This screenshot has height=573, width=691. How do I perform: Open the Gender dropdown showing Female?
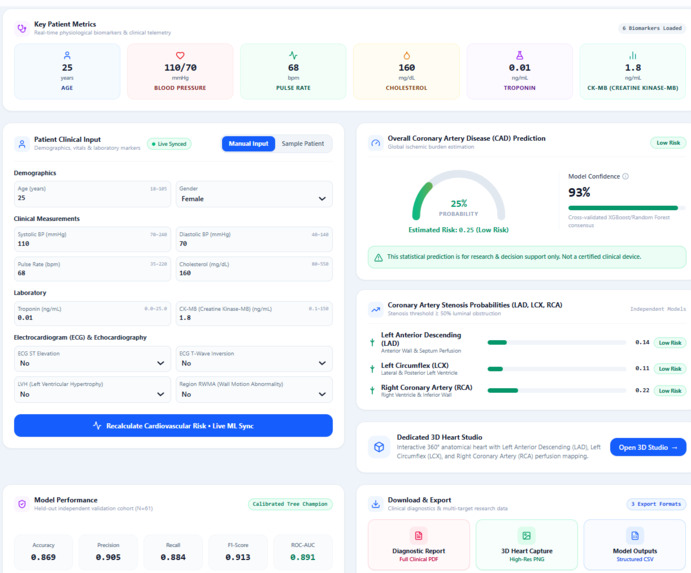pos(254,194)
